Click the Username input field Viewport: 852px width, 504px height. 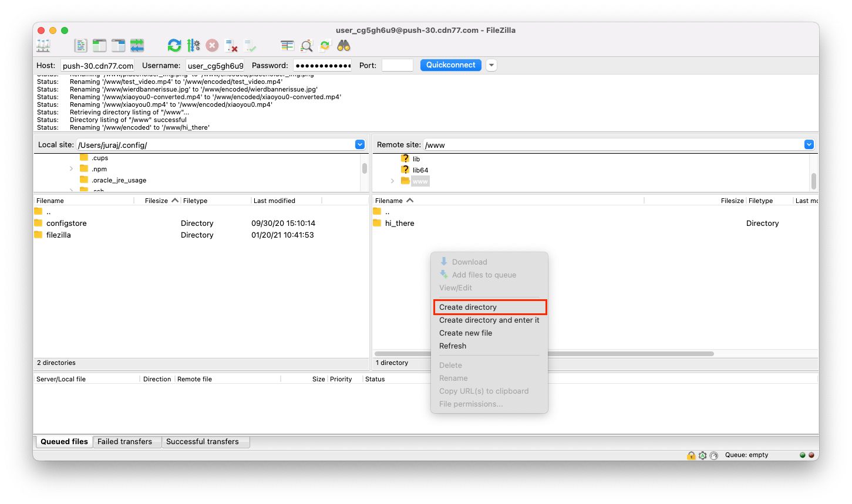(215, 66)
